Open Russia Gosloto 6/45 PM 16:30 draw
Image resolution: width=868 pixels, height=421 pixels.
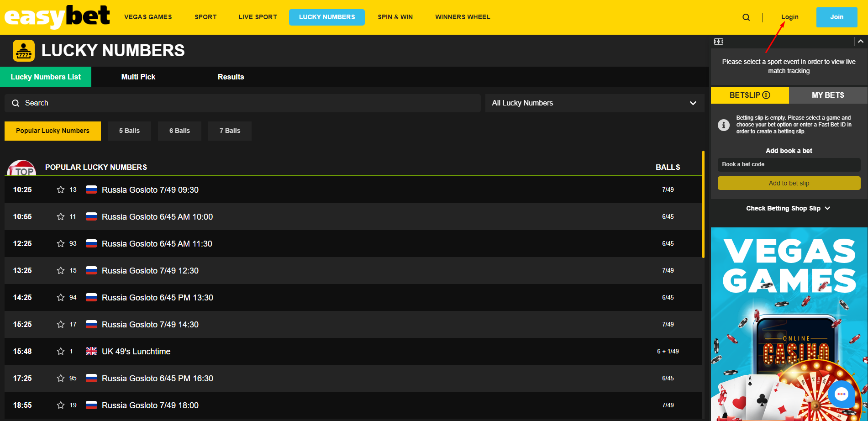353,378
